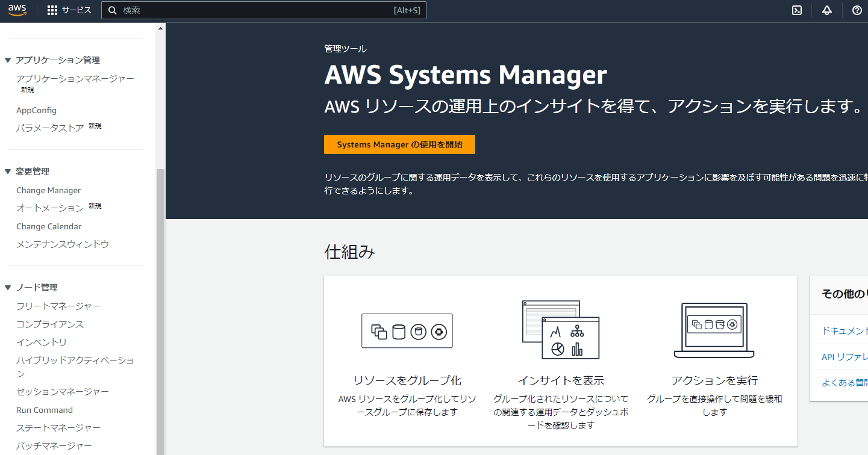Image resolution: width=868 pixels, height=455 pixels.
Task: Open the サービス grid menu icon
Action: click(52, 10)
